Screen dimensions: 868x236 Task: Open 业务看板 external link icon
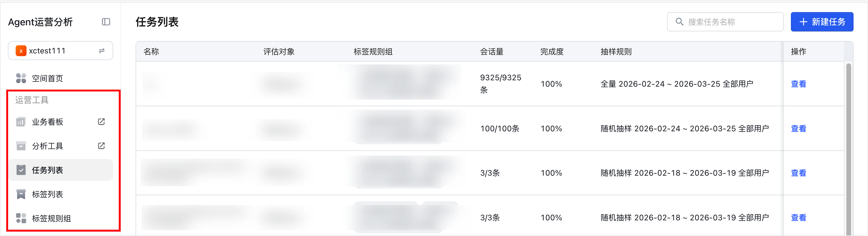(101, 122)
